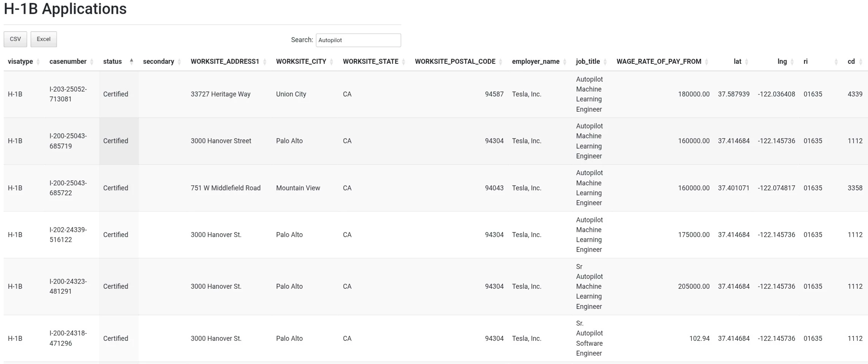868x364 pixels.
Task: Click wage value 102.94
Action: pos(700,339)
